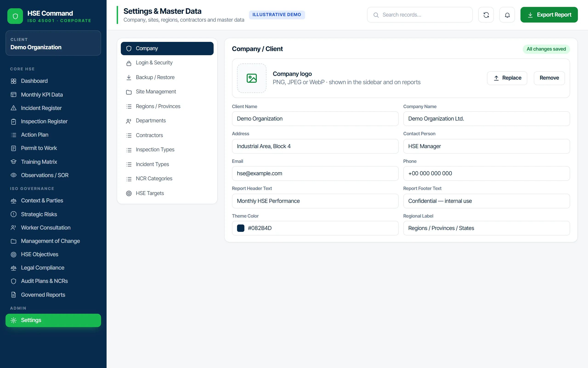The height and width of the screenshot is (368, 588).
Task: Click the Worker Consultation people icon
Action: pyautogui.click(x=14, y=227)
